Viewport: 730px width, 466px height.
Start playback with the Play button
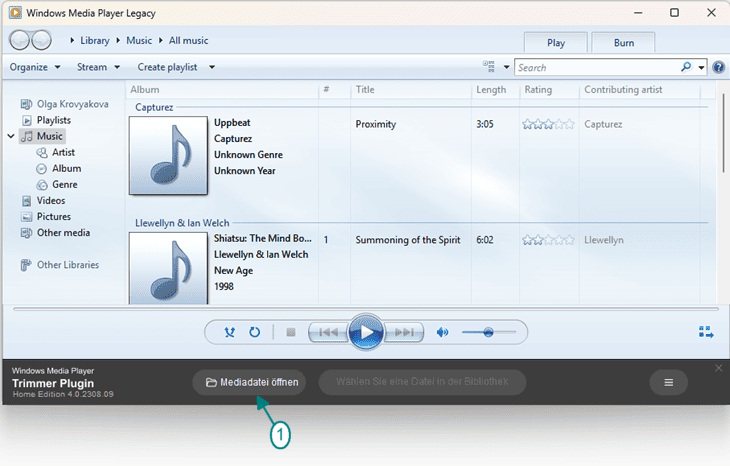366,332
